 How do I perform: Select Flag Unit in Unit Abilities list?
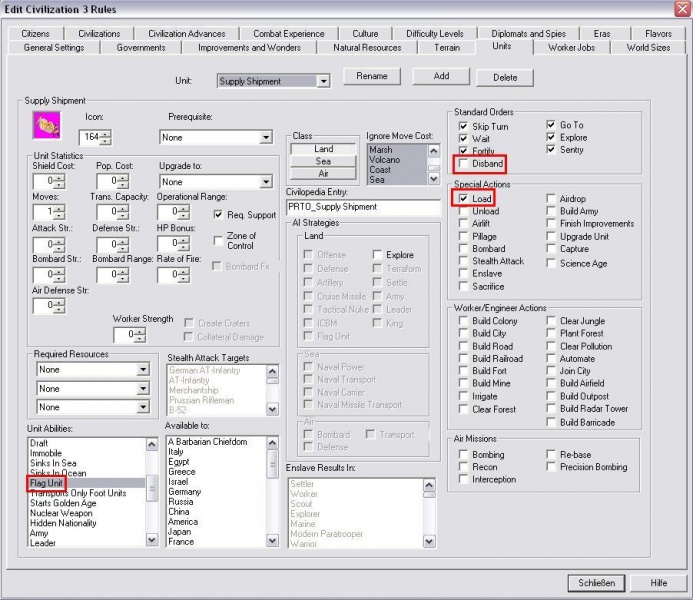point(47,483)
